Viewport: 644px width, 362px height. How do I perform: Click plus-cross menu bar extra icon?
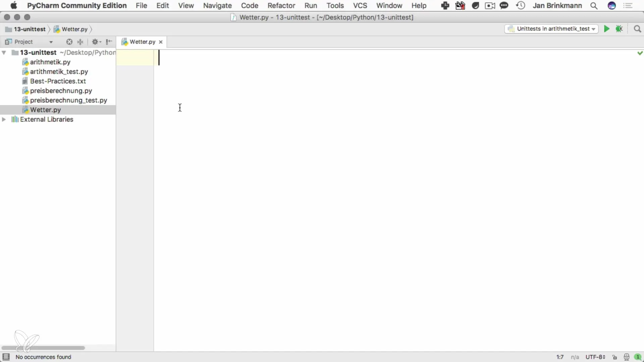[x=445, y=6]
